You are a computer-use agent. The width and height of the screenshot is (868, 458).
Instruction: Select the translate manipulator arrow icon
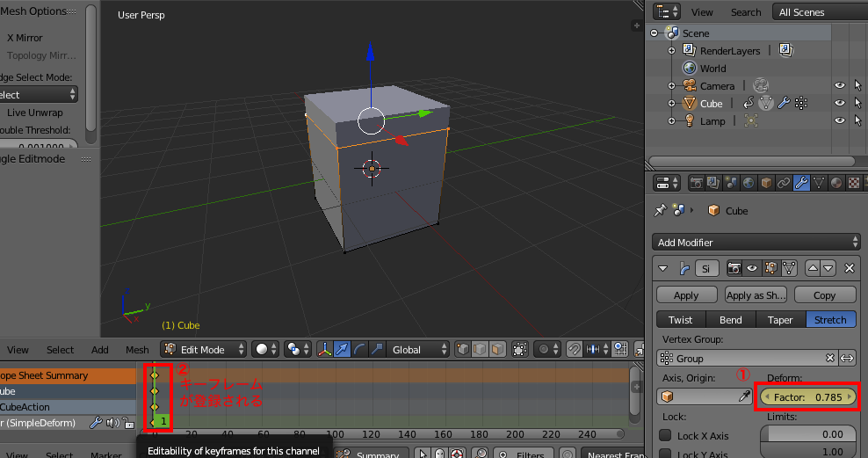pyautogui.click(x=342, y=350)
